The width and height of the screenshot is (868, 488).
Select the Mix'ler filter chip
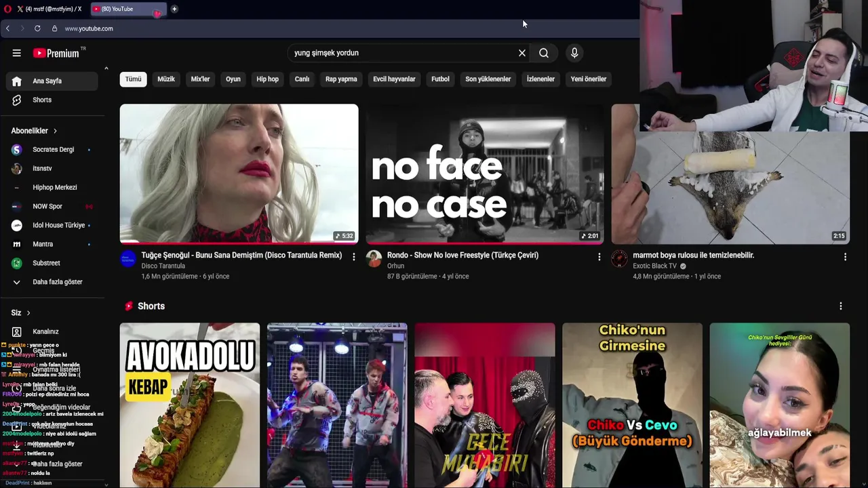coord(200,79)
